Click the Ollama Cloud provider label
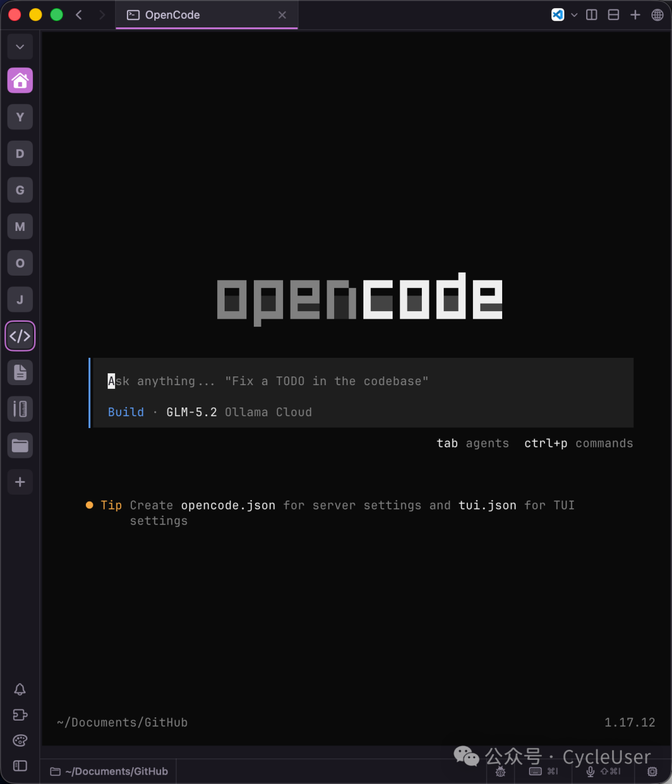Image resolution: width=672 pixels, height=784 pixels. (x=268, y=412)
